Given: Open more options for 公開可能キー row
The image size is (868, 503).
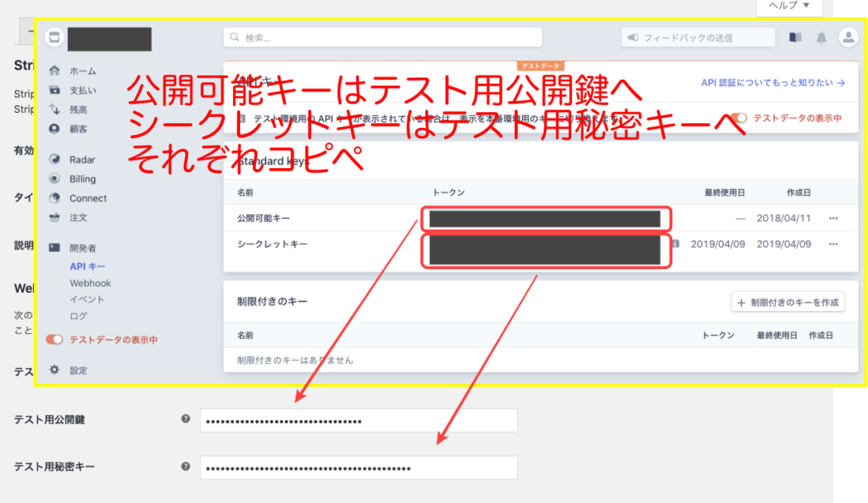Looking at the screenshot, I should pyautogui.click(x=833, y=218).
